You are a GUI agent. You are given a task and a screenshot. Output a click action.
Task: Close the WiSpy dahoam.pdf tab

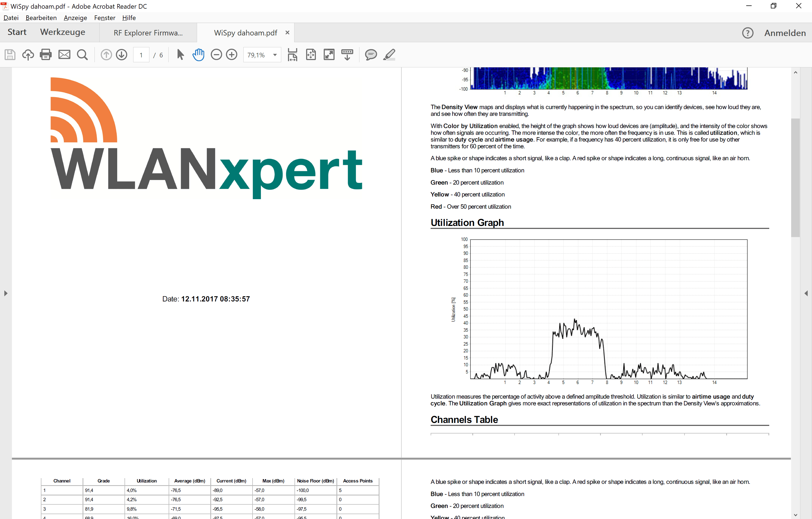tap(287, 33)
